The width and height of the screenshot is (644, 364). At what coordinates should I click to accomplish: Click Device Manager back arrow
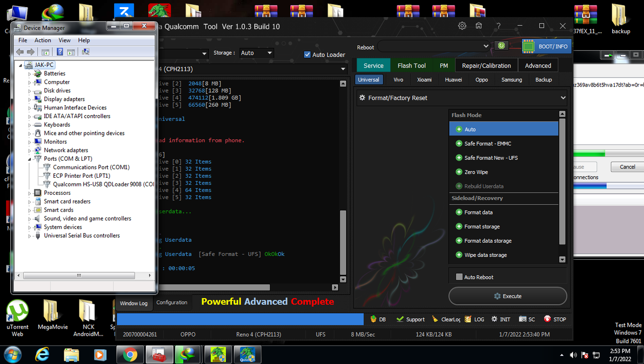(20, 52)
